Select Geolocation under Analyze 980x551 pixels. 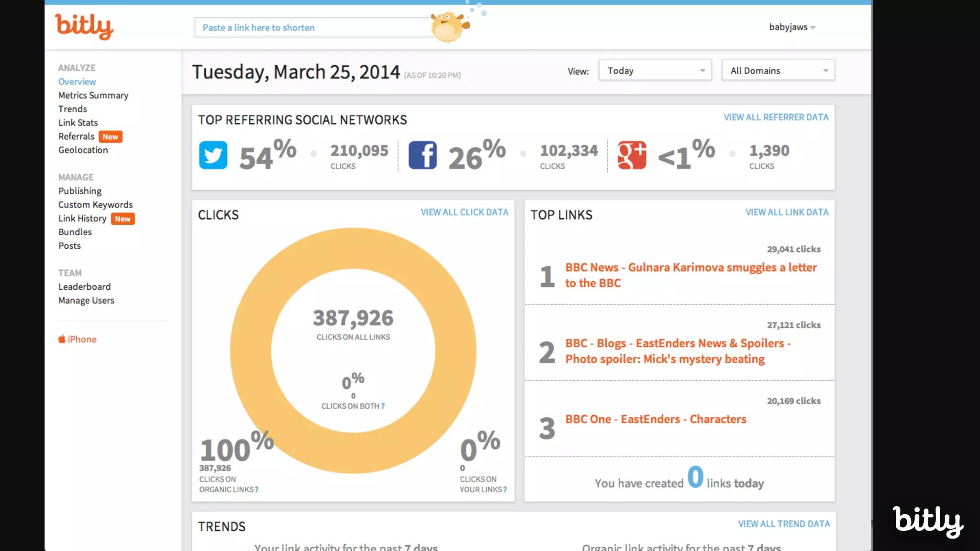pos(83,150)
